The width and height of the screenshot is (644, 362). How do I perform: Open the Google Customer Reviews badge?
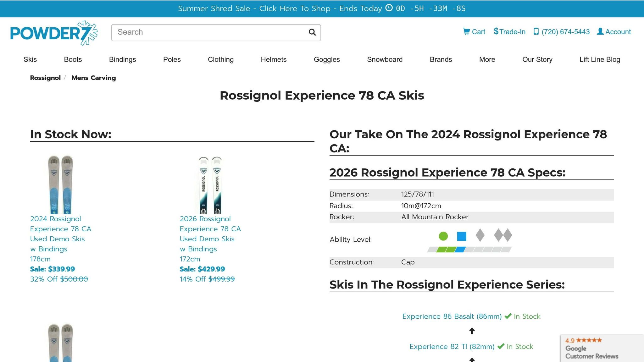(602, 348)
